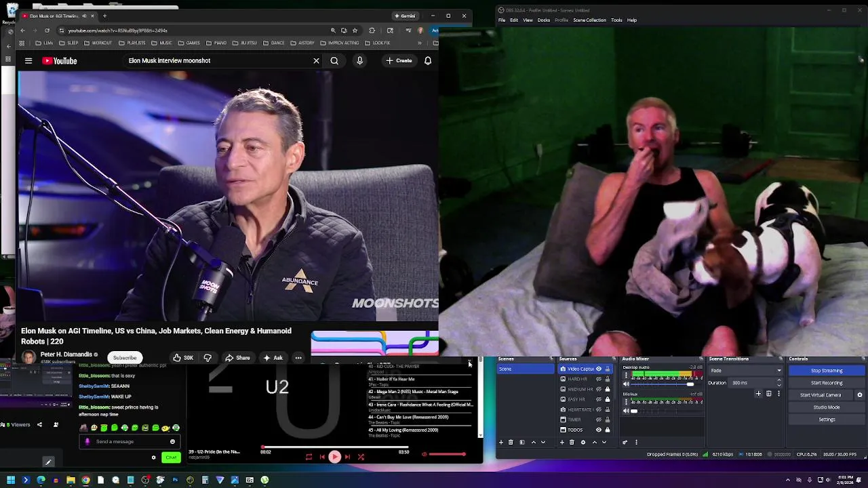The width and height of the screenshot is (868, 488).
Task: Open Audio Mixer three-dot menu at bottom
Action: 636,442
